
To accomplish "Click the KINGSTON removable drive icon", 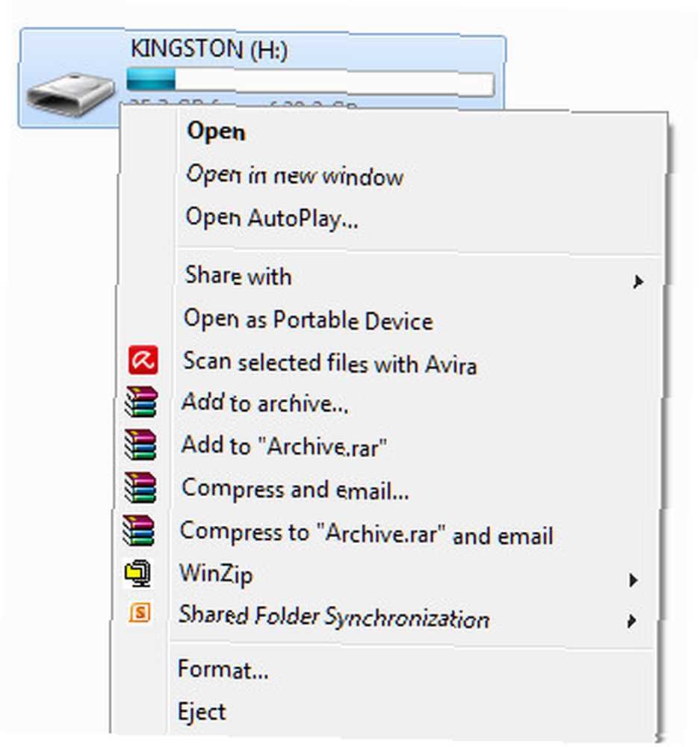I will [x=70, y=94].
